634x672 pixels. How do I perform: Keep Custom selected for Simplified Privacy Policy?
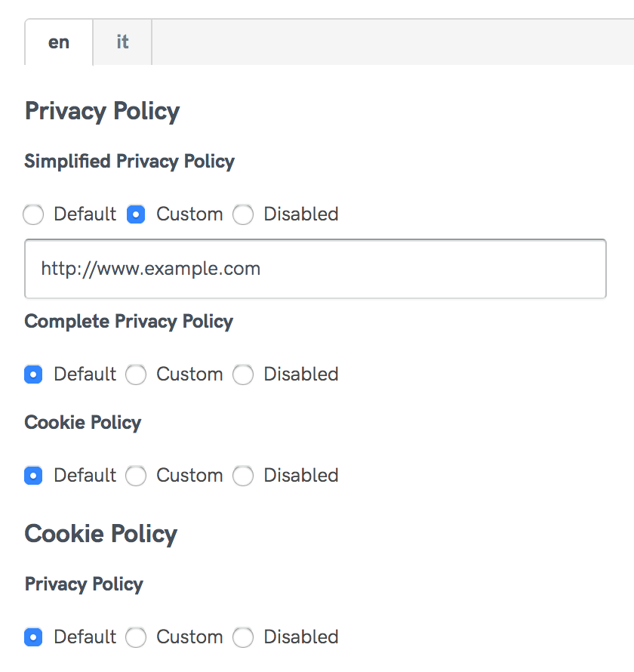pos(136,214)
